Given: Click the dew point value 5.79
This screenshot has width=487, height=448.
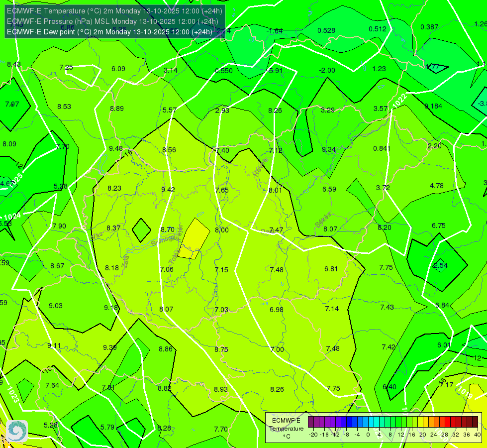Looking at the screenshot, I should 107,427.
